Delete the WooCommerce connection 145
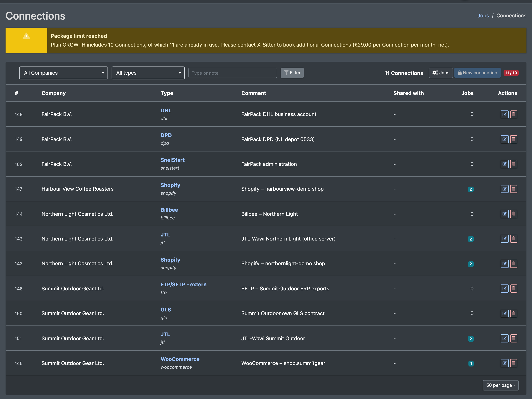532x399 pixels. tap(514, 363)
